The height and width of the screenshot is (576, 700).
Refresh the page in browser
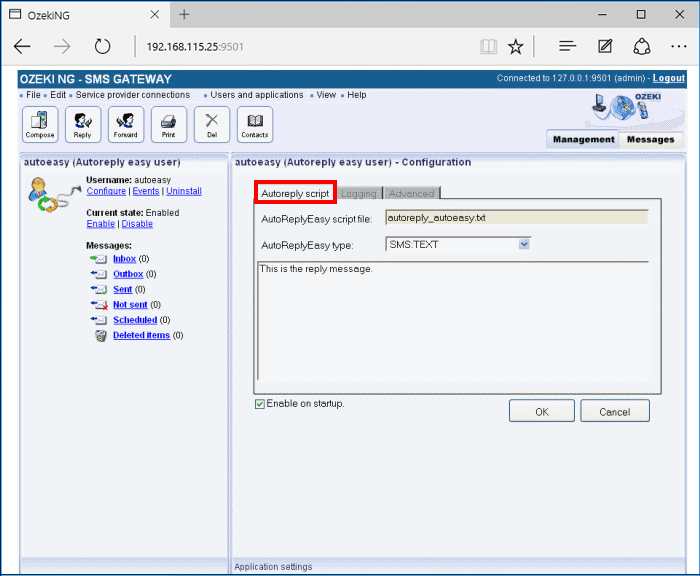102,46
